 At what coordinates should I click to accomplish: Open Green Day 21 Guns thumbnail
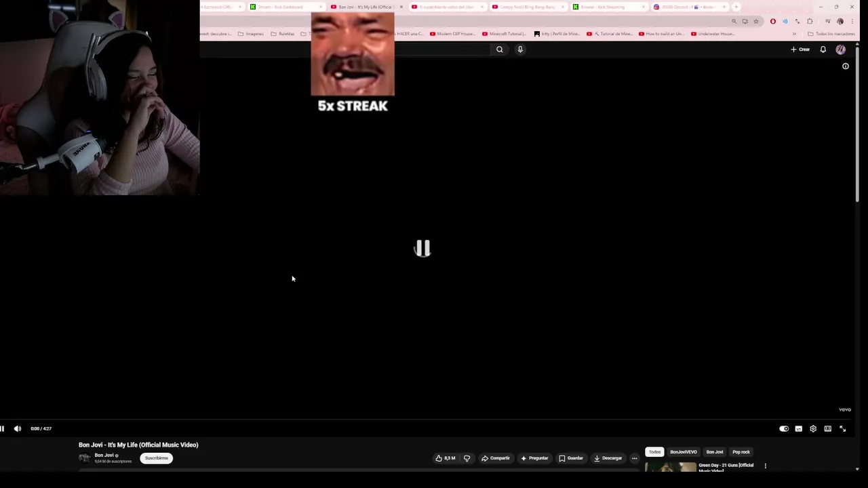tap(671, 467)
